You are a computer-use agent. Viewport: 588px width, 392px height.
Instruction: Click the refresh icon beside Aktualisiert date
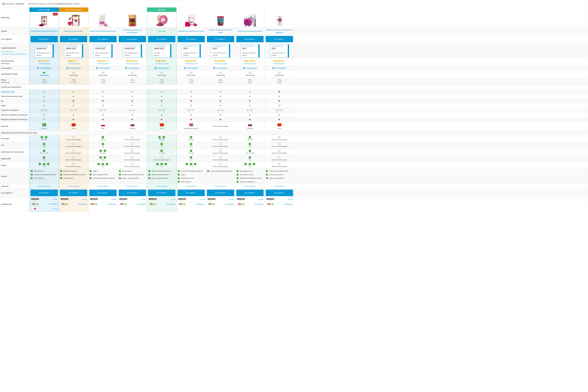(4, 4)
